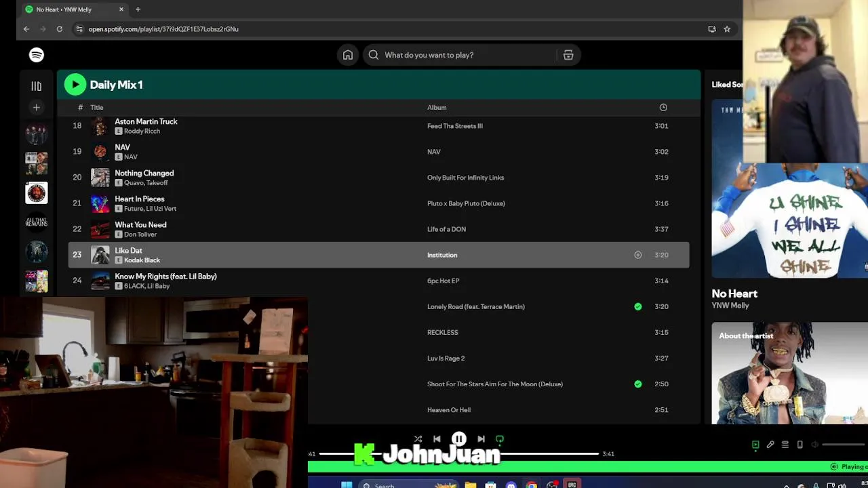This screenshot has height=488, width=868.
Task: Pause the current song
Action: (459, 439)
